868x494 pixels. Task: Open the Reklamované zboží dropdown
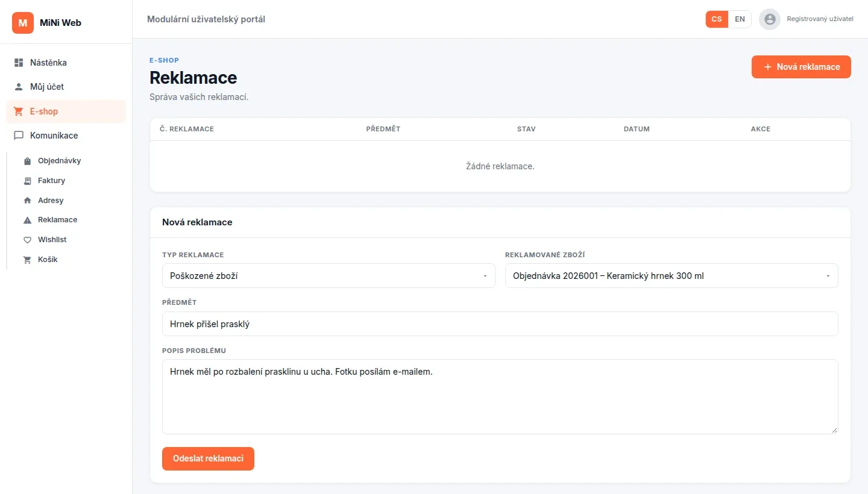671,276
